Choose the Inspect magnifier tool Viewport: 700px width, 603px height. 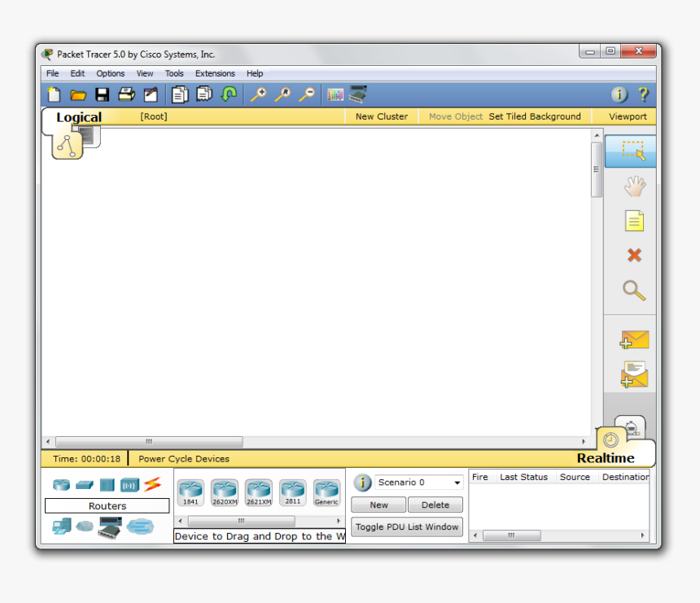click(x=634, y=291)
